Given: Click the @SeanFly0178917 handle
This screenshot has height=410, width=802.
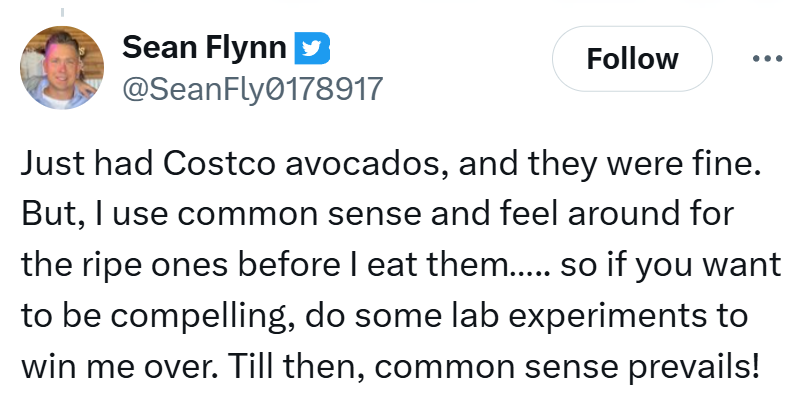Looking at the screenshot, I should point(251,89).
